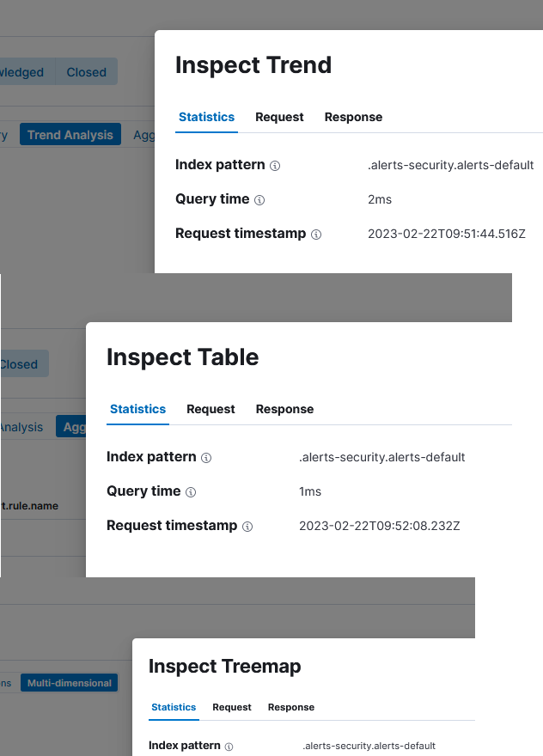Enable the Closed alerts status filter
Viewport: 543px width, 756px height.
(86, 72)
